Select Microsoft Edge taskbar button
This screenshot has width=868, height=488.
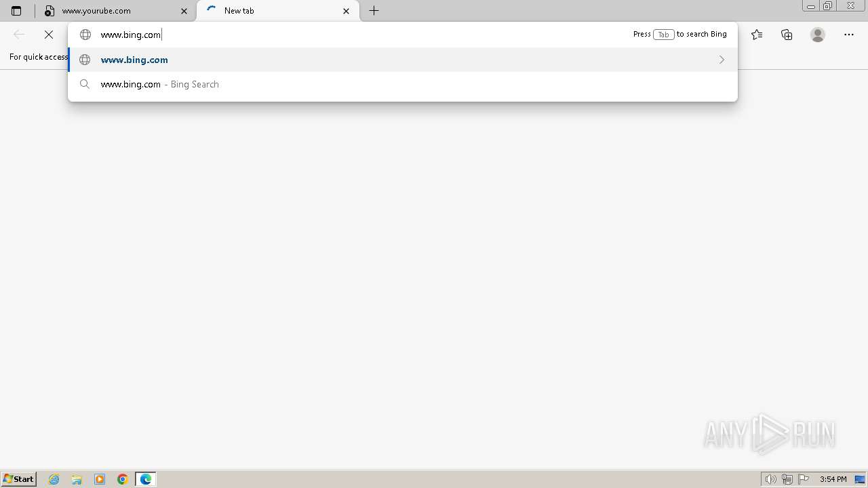click(x=146, y=479)
